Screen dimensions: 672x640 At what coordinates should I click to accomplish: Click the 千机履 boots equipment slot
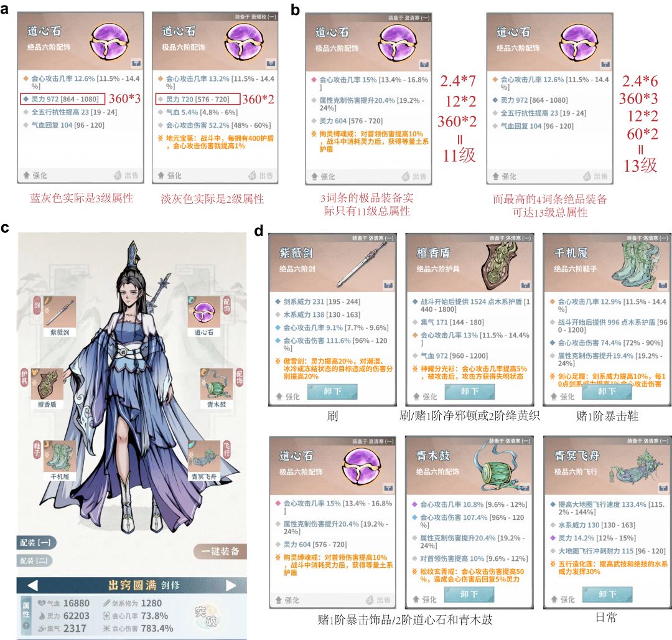(59, 460)
